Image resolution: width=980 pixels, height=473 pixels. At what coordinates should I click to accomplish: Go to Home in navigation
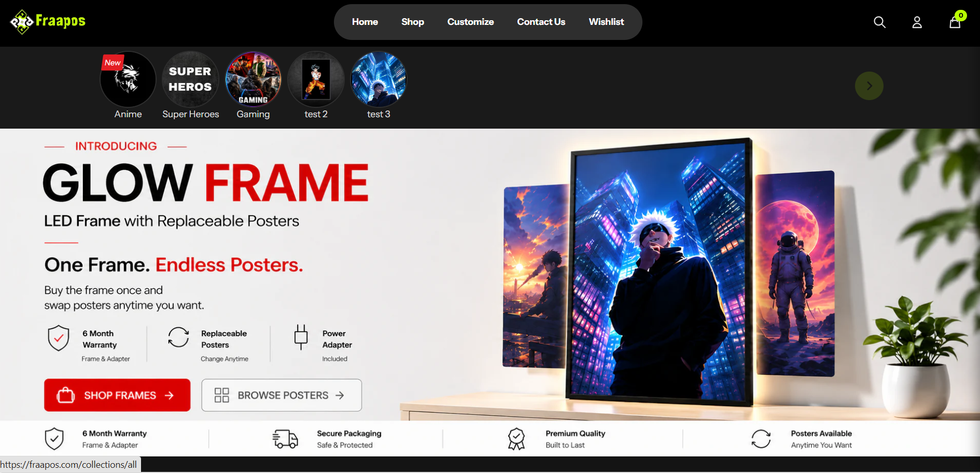point(365,22)
